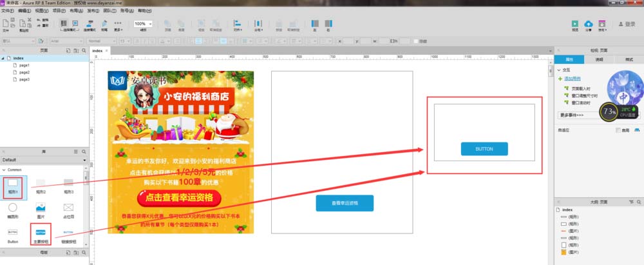Click the cut scissors icon
This screenshot has width=644, height=265.
pos(29,20)
